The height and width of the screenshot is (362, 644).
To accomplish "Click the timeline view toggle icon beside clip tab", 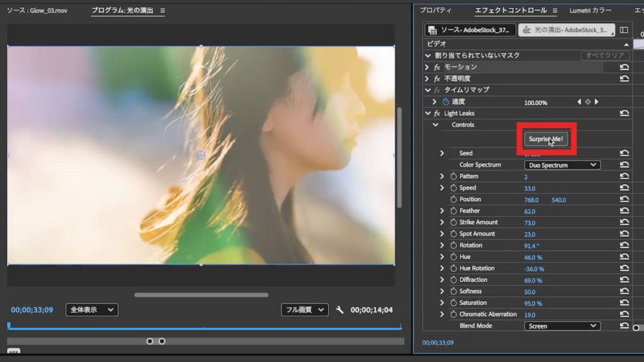I will point(623,30).
